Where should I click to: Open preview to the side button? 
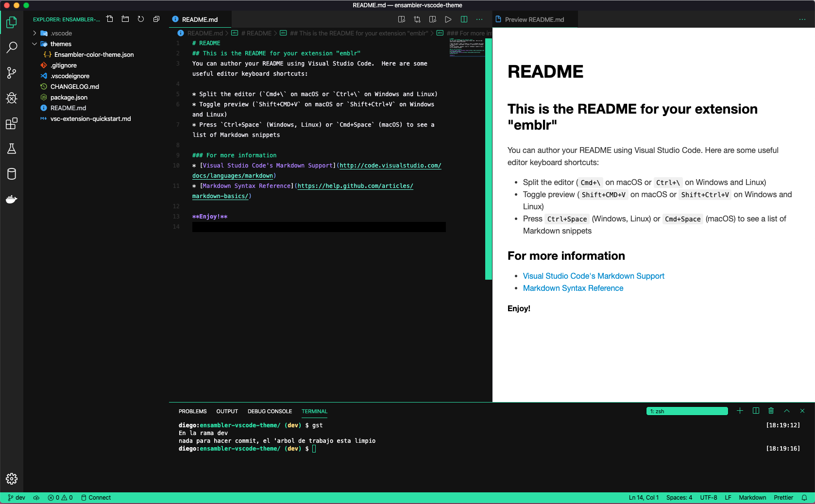[402, 19]
